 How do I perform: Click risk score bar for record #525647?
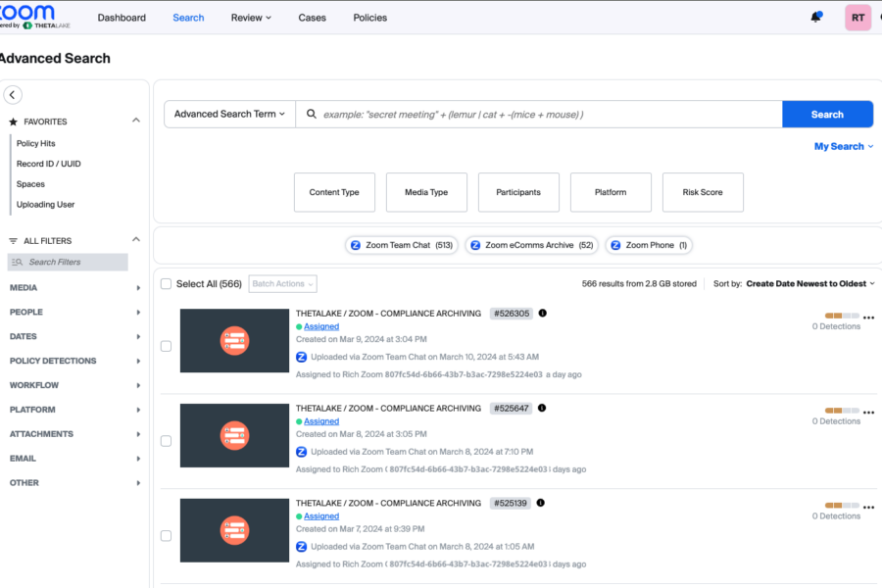point(842,411)
